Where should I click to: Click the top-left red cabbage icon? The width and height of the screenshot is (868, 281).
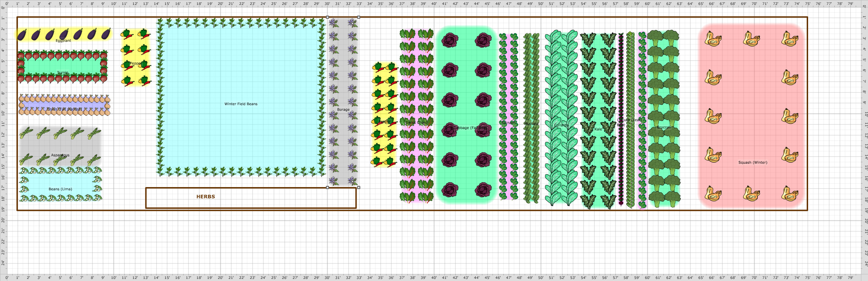(450, 40)
